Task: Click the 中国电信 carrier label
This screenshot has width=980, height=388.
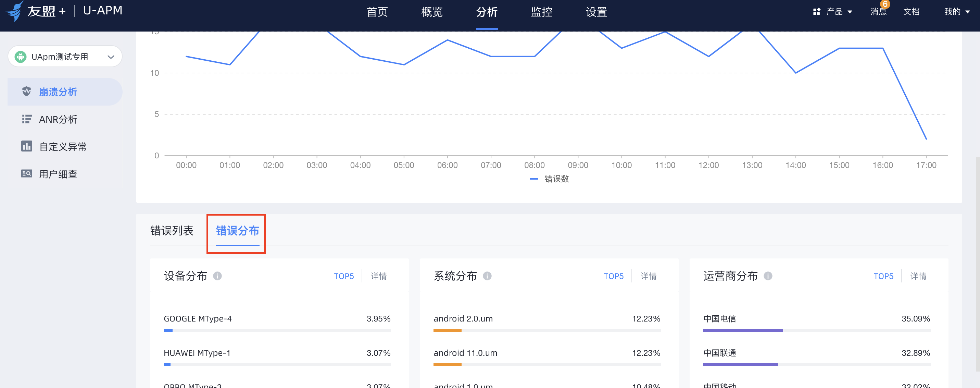Action: (719, 318)
